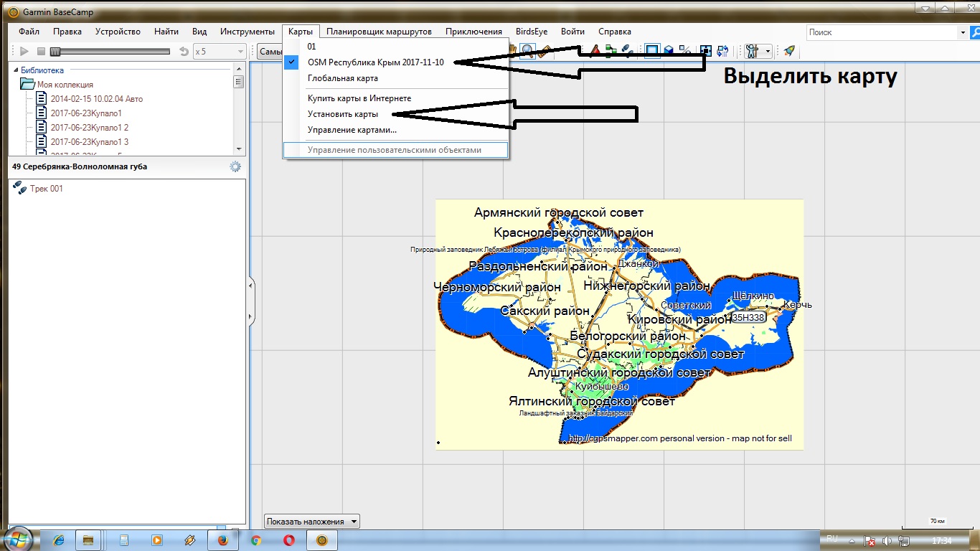Click the playback Play button
The image size is (980, 551).
point(24,51)
